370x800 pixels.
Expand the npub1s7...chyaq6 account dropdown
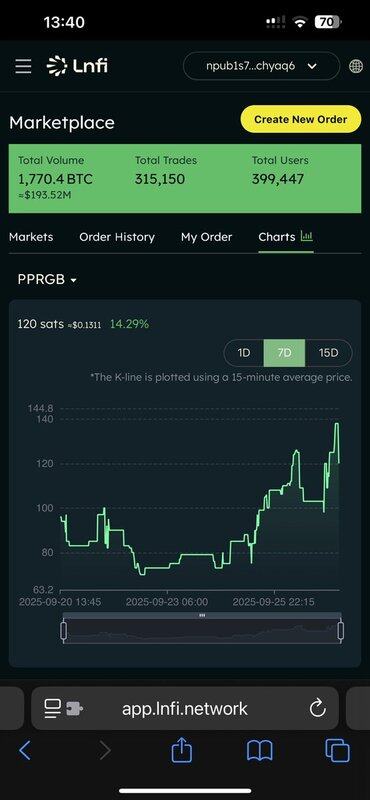click(261, 66)
